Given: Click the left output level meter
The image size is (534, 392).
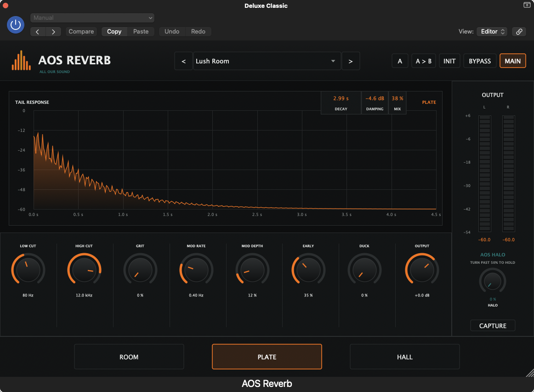Looking at the screenshot, I should [485, 174].
